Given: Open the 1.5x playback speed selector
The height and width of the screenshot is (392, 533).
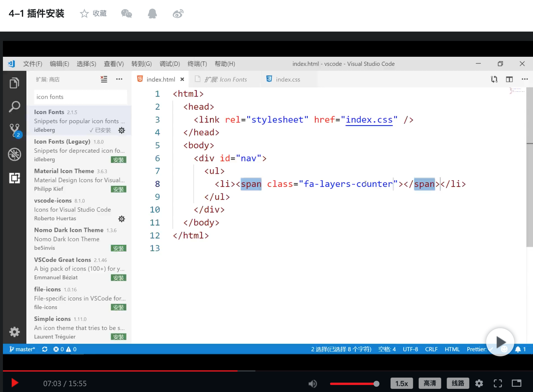Looking at the screenshot, I should tap(402, 383).
